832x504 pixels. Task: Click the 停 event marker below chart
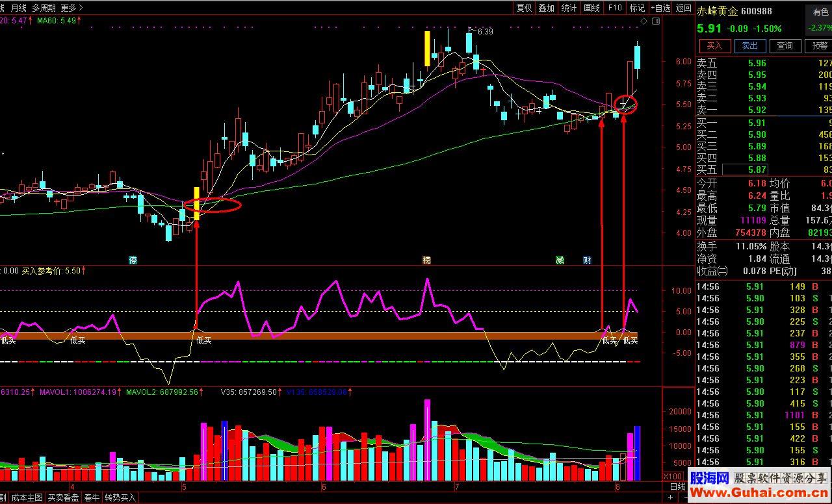(133, 260)
